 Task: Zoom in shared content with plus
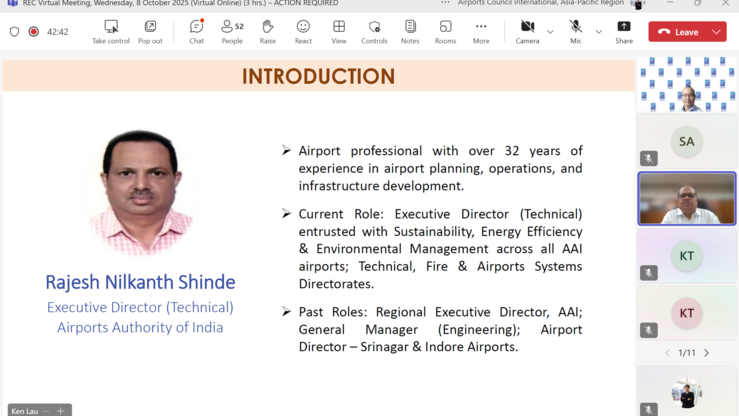click(x=60, y=411)
